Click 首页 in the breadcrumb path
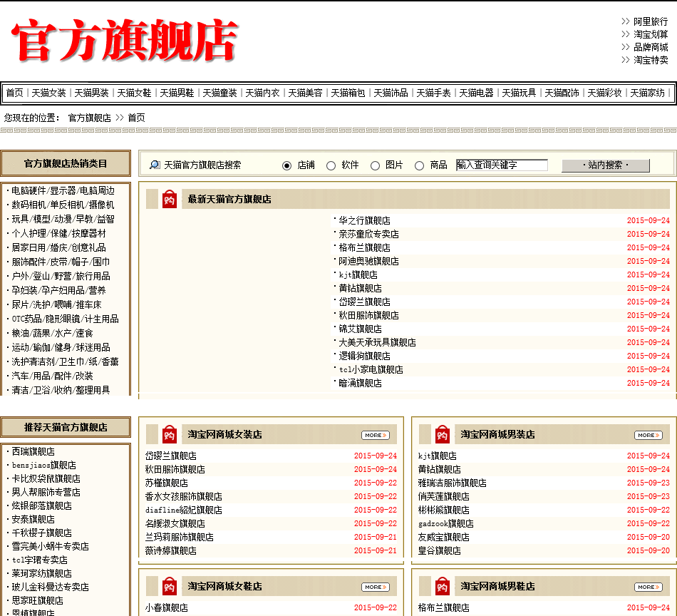Viewport: 677px width, 616px height. tap(136, 118)
